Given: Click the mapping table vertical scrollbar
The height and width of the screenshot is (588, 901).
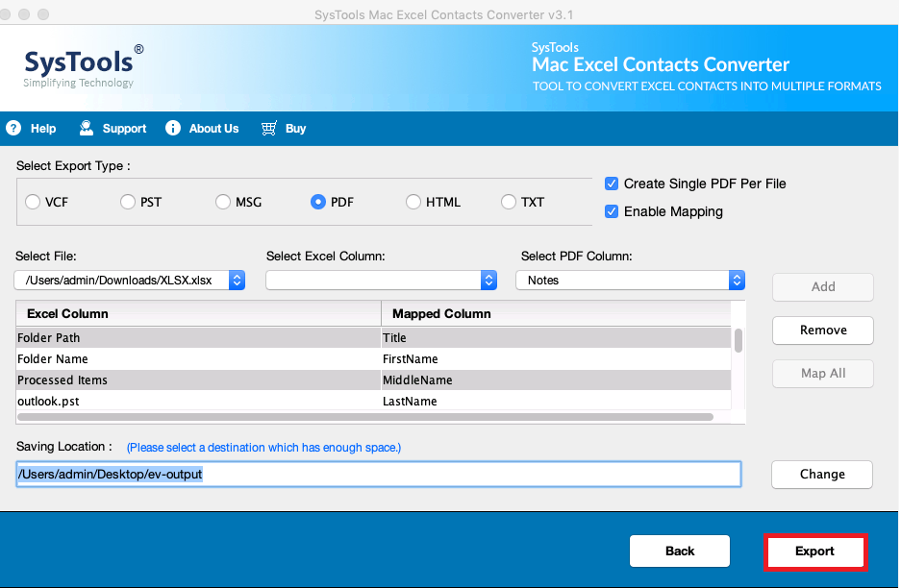Looking at the screenshot, I should 738,340.
